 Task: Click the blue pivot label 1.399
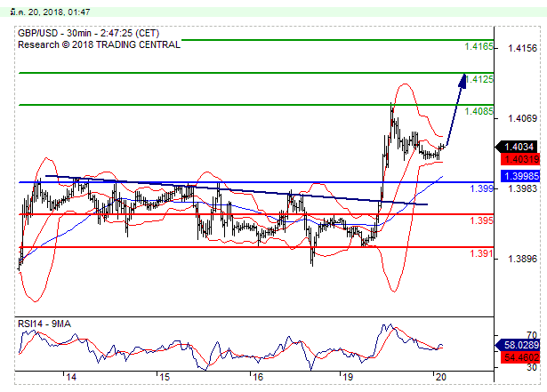pyautogui.click(x=481, y=188)
